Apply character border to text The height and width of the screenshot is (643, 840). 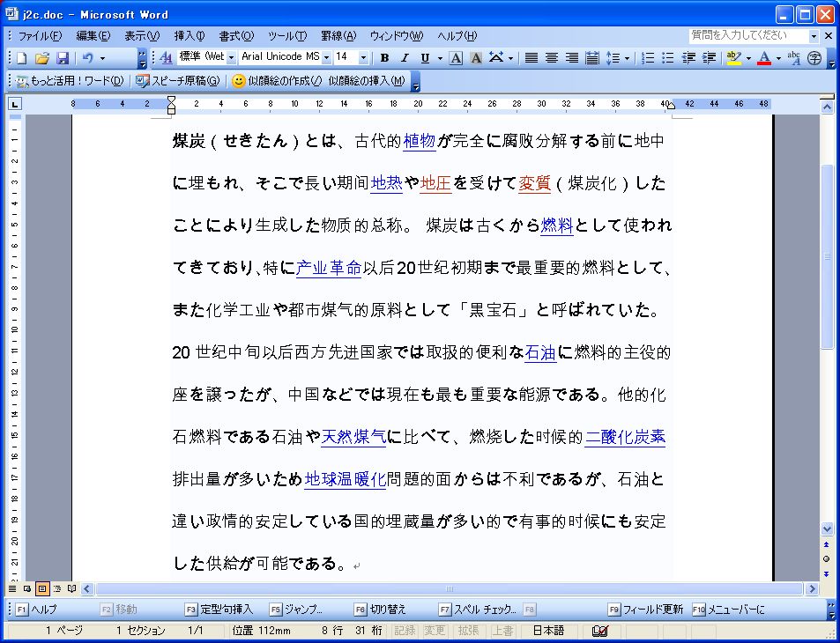pos(456,58)
